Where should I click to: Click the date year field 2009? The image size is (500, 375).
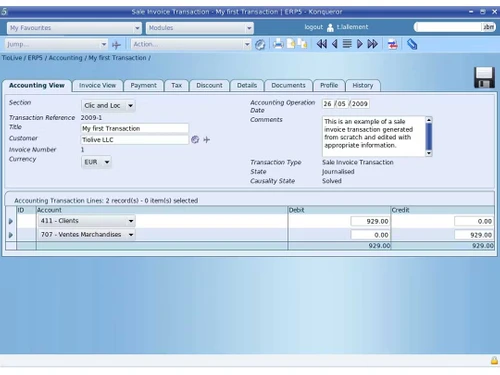[x=360, y=104]
